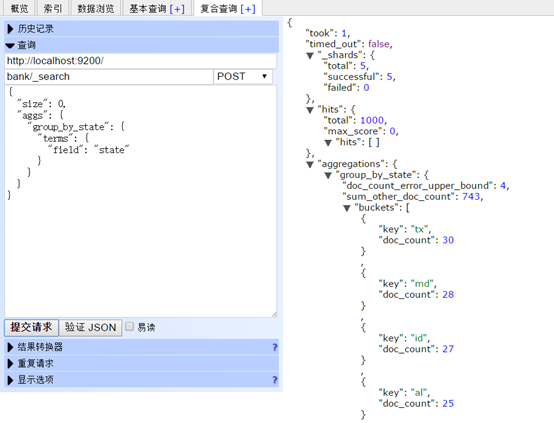
Task: Open the POST method dropdown
Action: pos(243,76)
